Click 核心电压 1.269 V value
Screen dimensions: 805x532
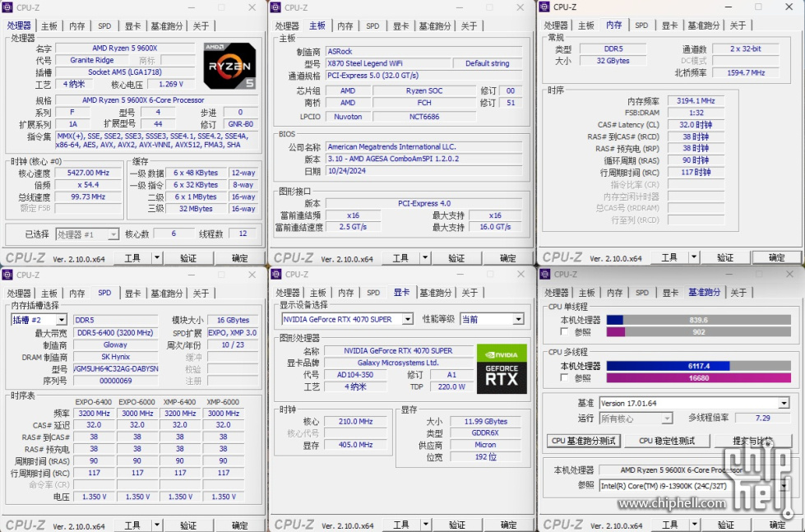[x=171, y=84]
